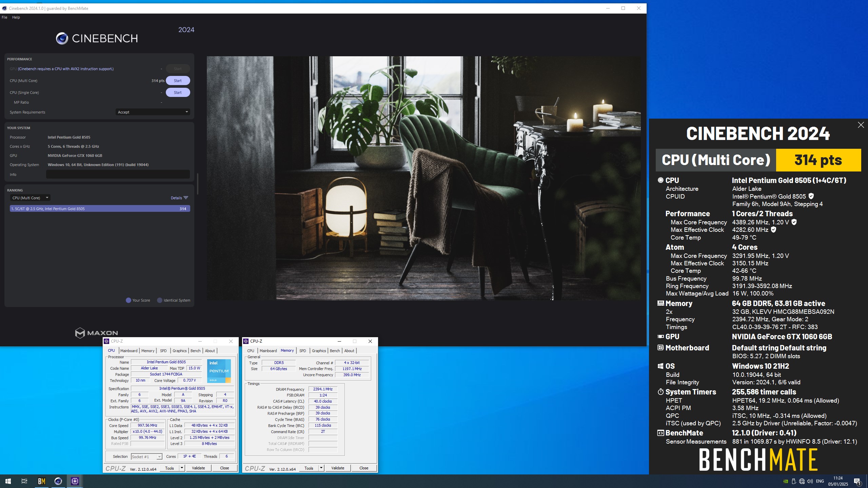Open network status tray icon

[x=802, y=481]
